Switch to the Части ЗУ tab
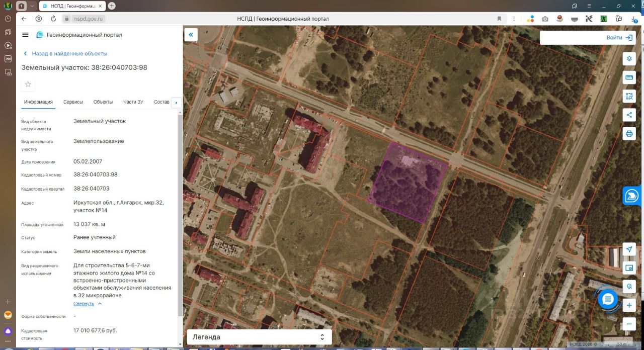This screenshot has width=644, height=350. 133,102
